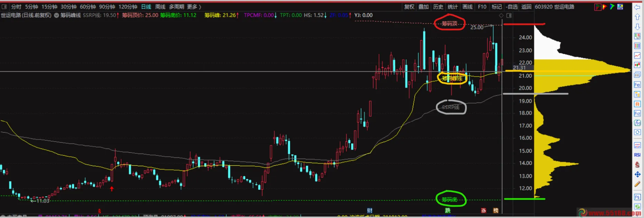
Task: Open the 多周期 multi-period tab
Action: coord(176,7)
